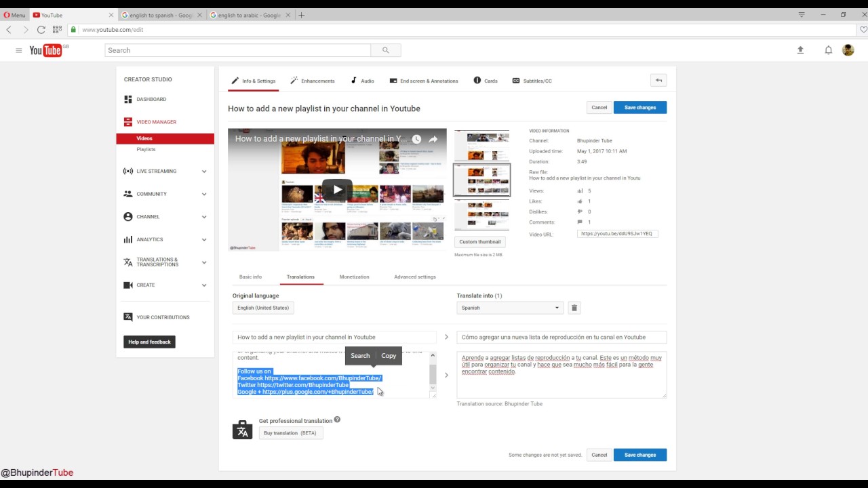Open End screen & Annotations tab
Viewport: 868px width, 488px height.
click(424, 81)
